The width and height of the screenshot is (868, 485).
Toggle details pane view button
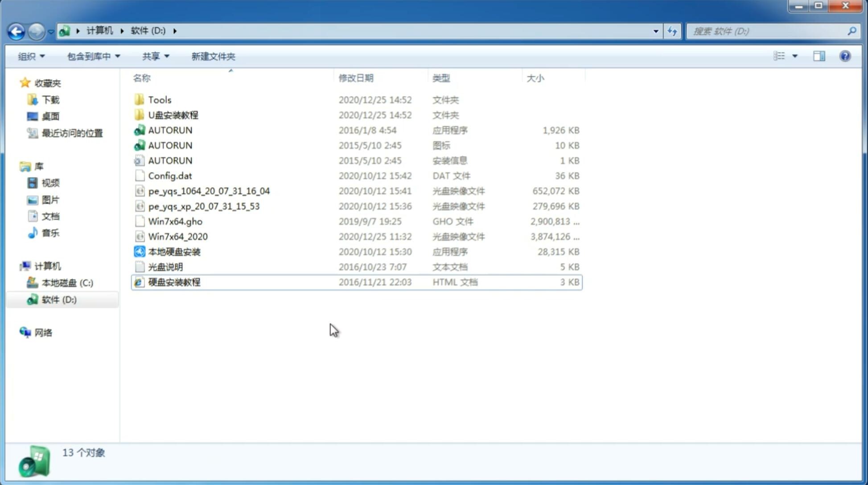click(819, 55)
